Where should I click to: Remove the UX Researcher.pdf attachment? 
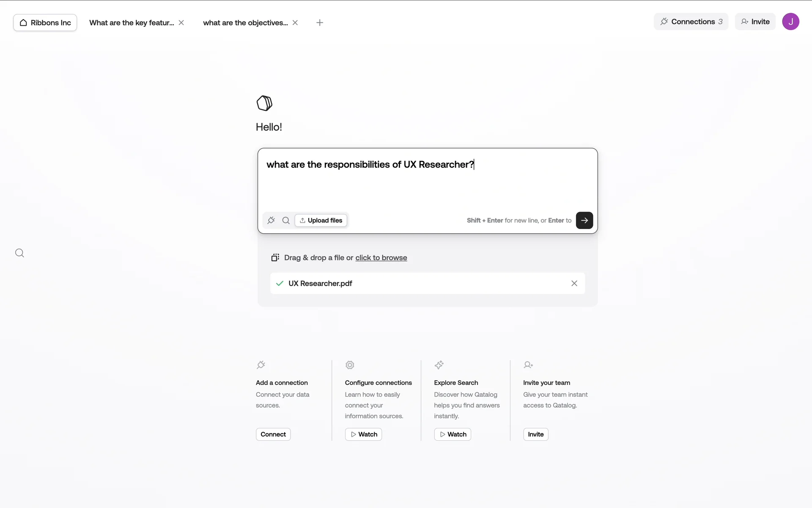click(x=574, y=283)
